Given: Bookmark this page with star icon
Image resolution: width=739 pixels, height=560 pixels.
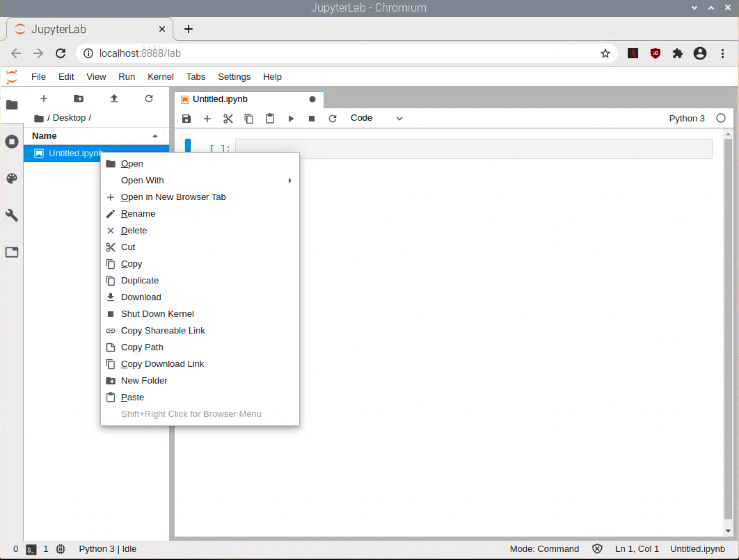Looking at the screenshot, I should click(x=605, y=53).
